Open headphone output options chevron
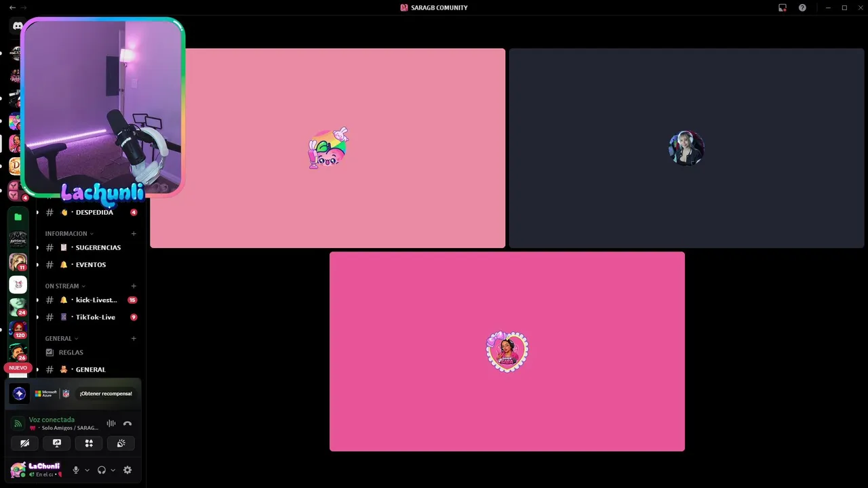Viewport: 868px width, 488px height. click(x=113, y=470)
